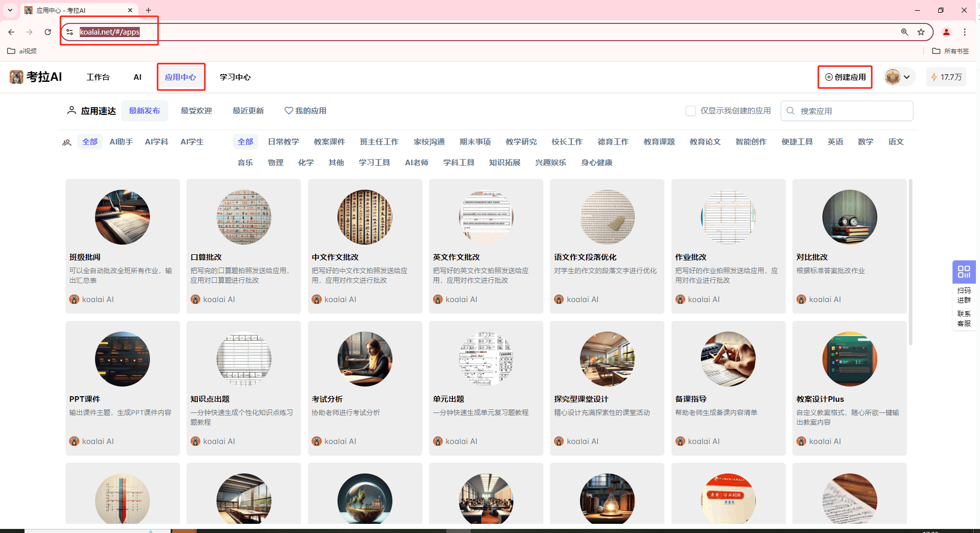
Task: Open the 单元出题 app image
Action: click(486, 359)
